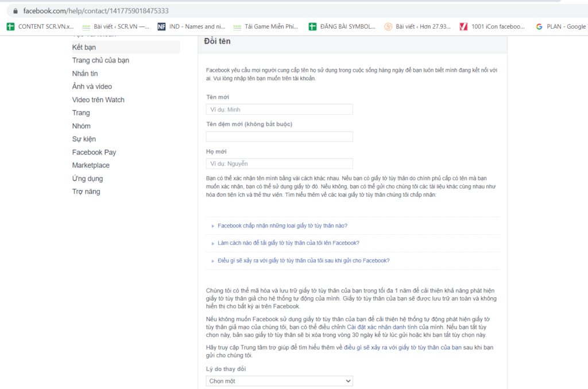Open Sự kiện sidebar item
Image resolution: width=588 pixels, height=389 pixels.
coord(84,139)
